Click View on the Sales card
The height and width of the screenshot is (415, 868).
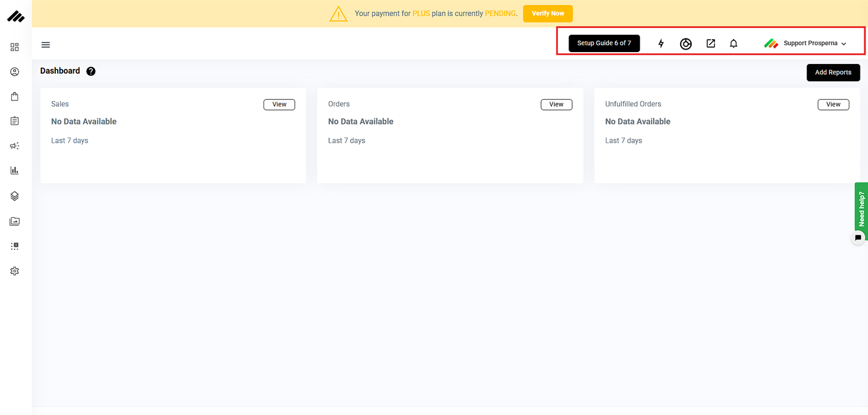280,104
